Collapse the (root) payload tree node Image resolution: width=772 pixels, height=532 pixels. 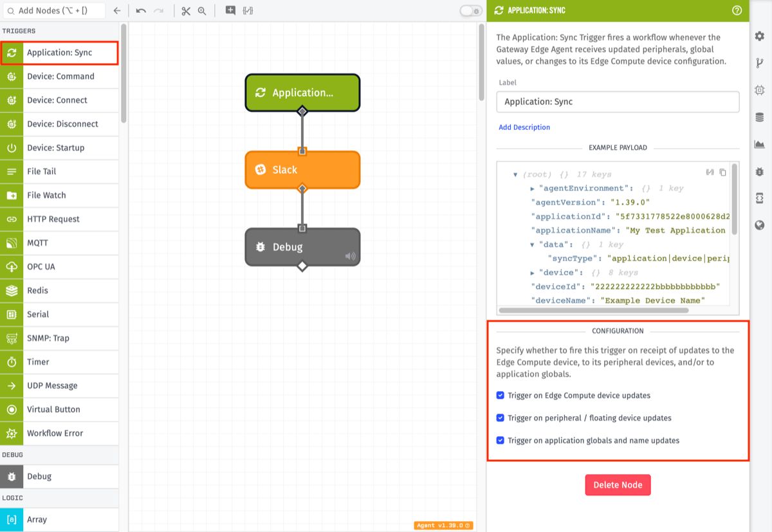tap(515, 174)
